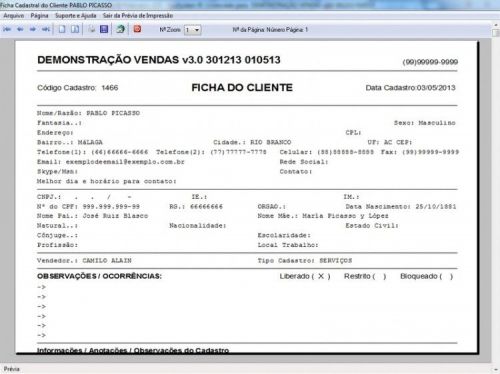500x374 pixels.
Task: Open the Arquivo menu
Action: coord(14,16)
